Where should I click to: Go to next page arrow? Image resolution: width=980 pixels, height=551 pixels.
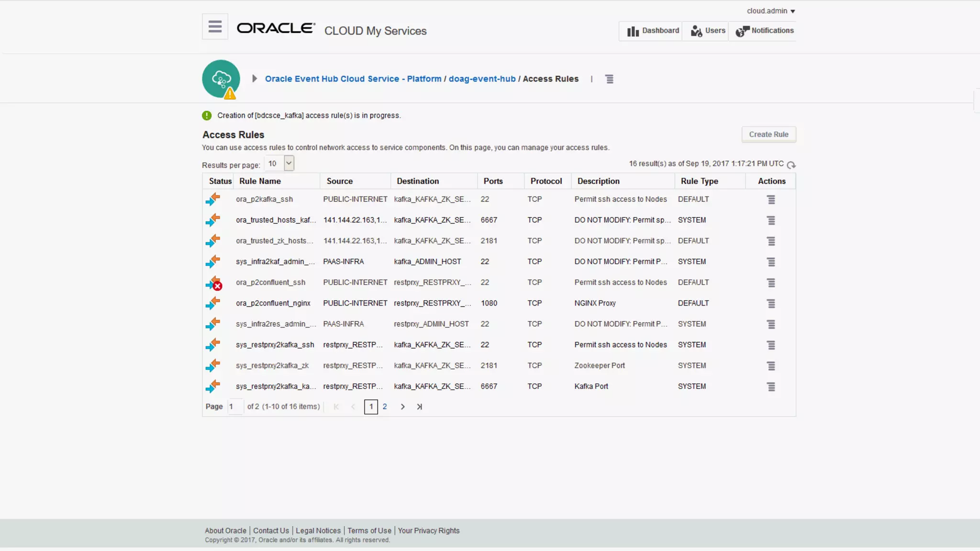[x=402, y=407]
